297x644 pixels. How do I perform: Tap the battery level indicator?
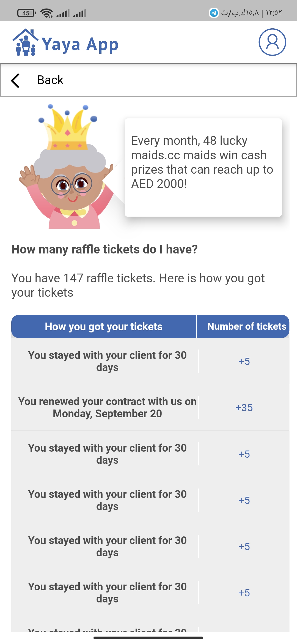point(26,13)
